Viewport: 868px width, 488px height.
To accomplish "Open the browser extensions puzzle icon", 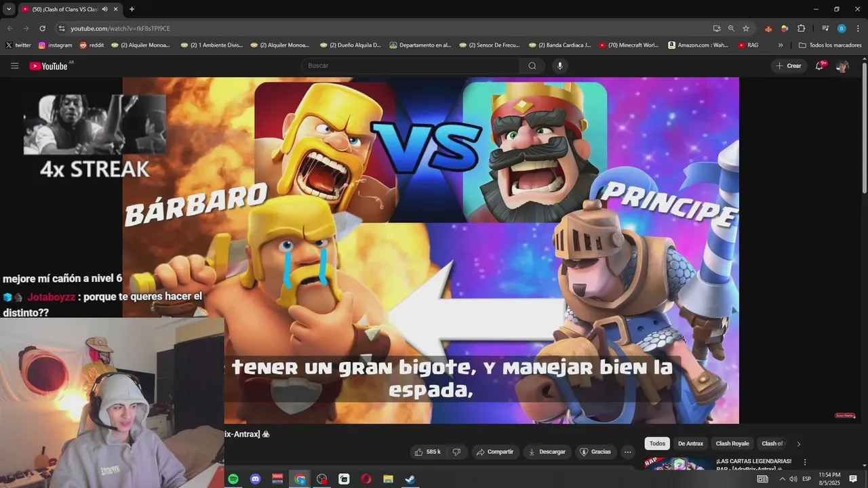I will (801, 28).
